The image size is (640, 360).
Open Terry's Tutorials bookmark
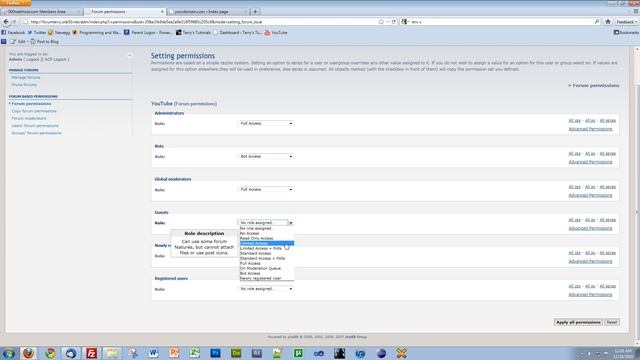193,32
